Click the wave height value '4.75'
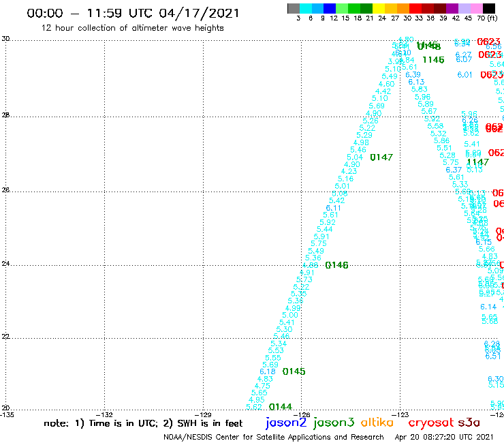Screen dimensions: 504x443 point(262,386)
